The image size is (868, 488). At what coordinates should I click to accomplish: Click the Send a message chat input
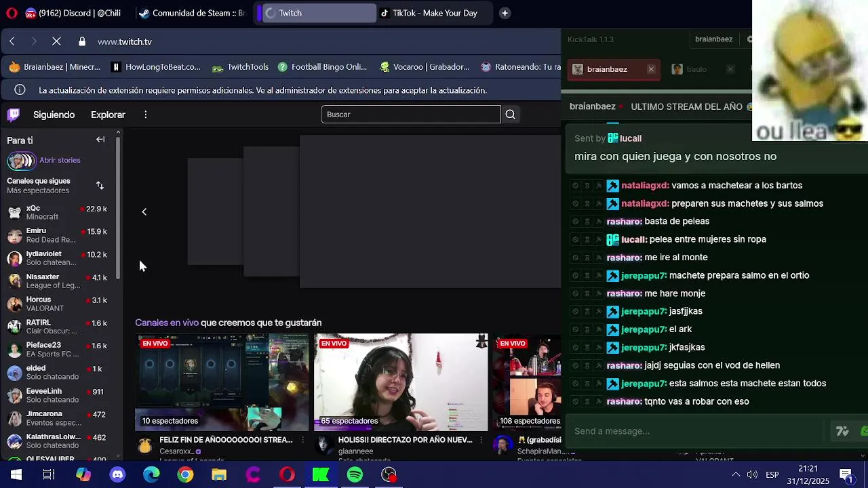698,431
